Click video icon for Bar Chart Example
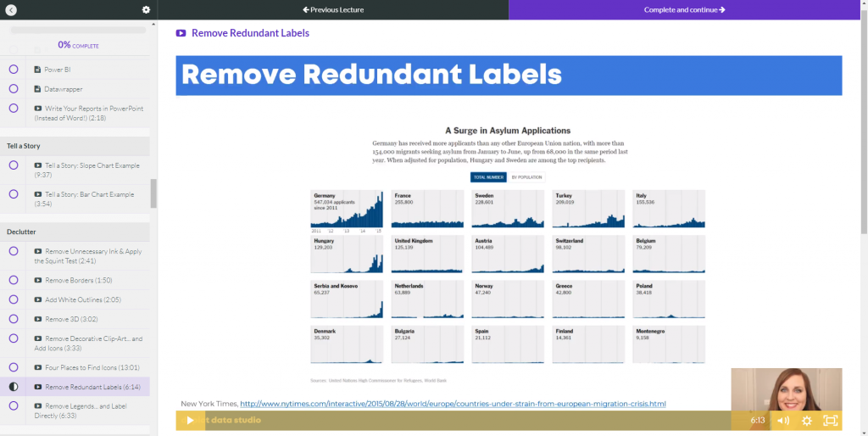 pos(37,194)
